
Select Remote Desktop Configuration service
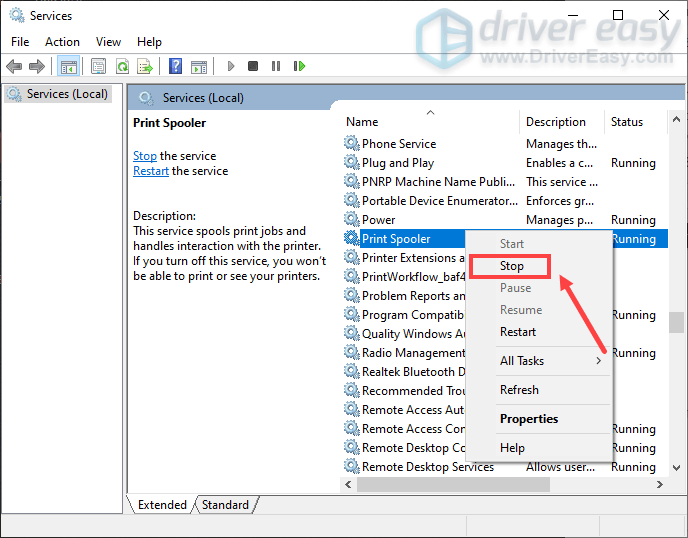click(x=404, y=448)
